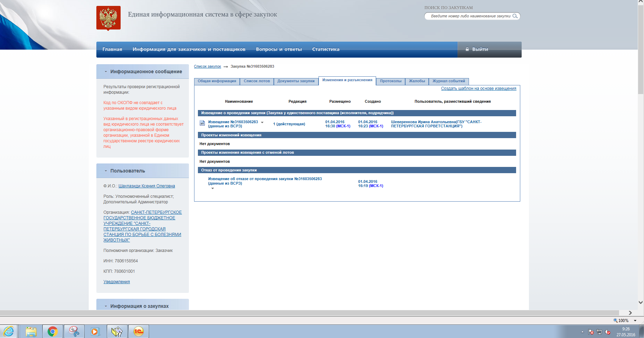Open the Уведомления link
This screenshot has height=338, width=644.
[x=116, y=282]
